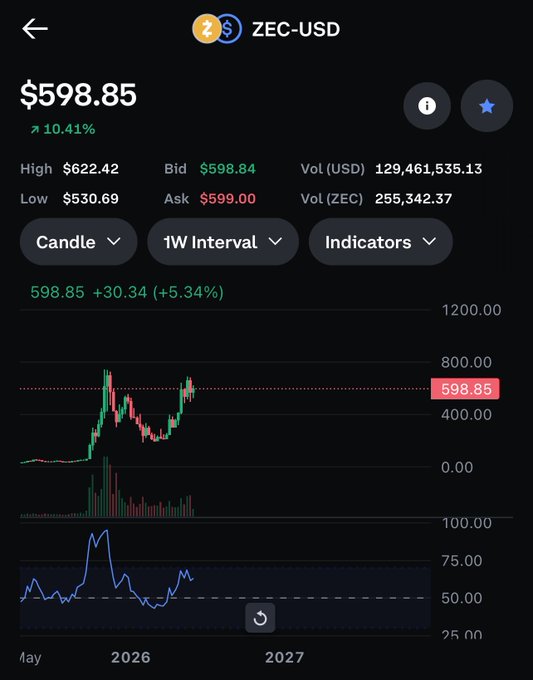Tap the Low value $530.69
This screenshot has height=680, width=533.
(x=91, y=199)
